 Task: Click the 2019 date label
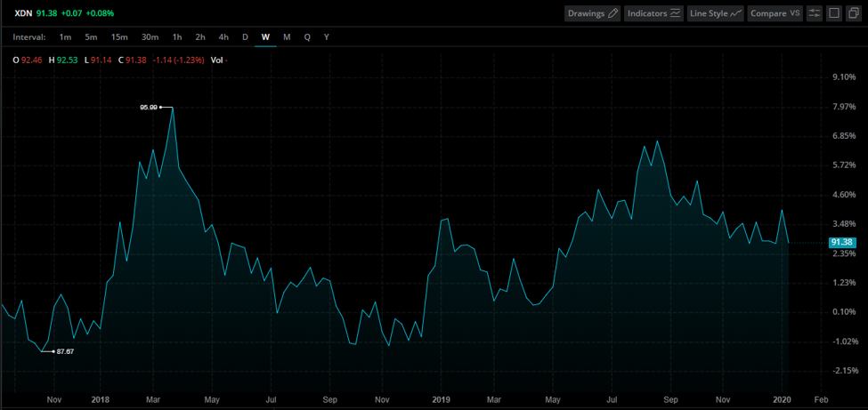click(x=441, y=399)
